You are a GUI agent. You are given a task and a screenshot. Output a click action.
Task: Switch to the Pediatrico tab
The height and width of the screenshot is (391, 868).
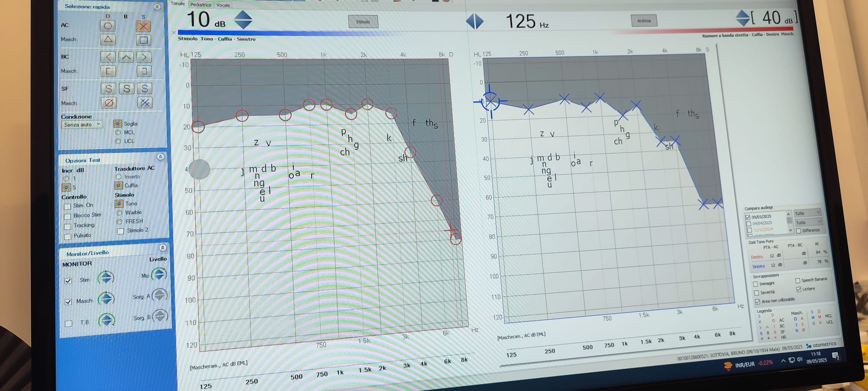tap(201, 5)
